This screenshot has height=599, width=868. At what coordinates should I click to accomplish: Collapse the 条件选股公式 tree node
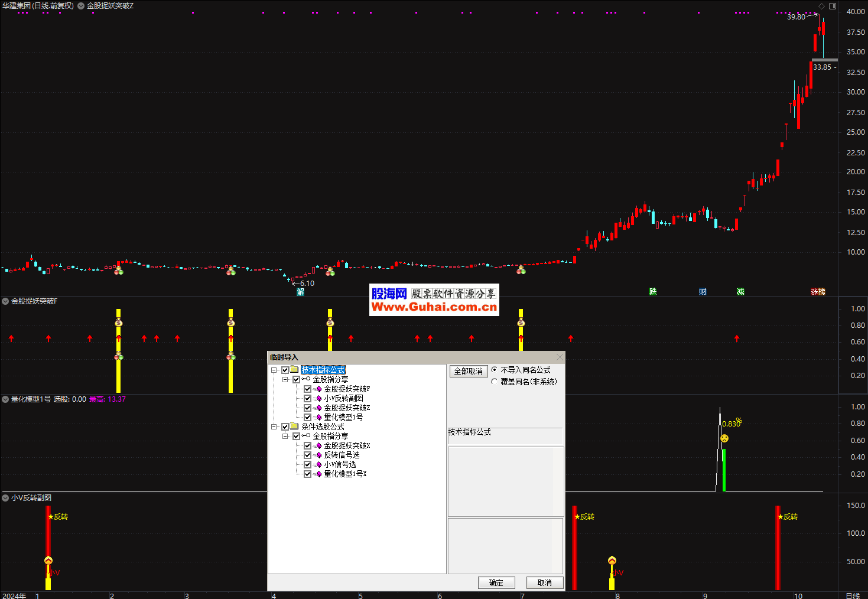point(274,427)
